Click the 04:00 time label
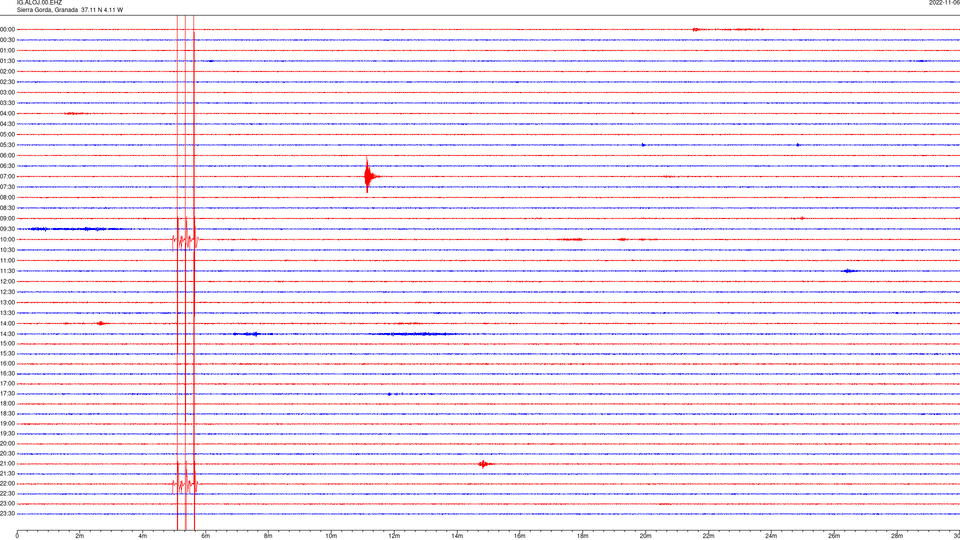 click(8, 113)
